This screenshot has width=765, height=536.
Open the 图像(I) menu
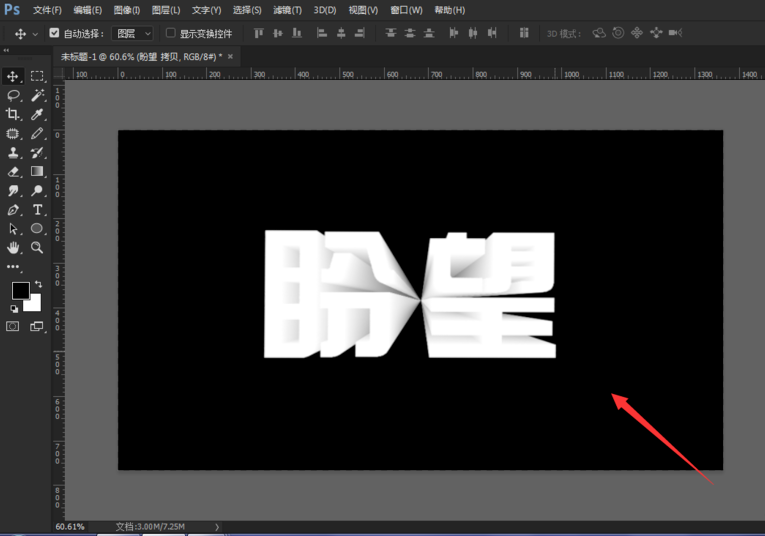pyautogui.click(x=127, y=10)
